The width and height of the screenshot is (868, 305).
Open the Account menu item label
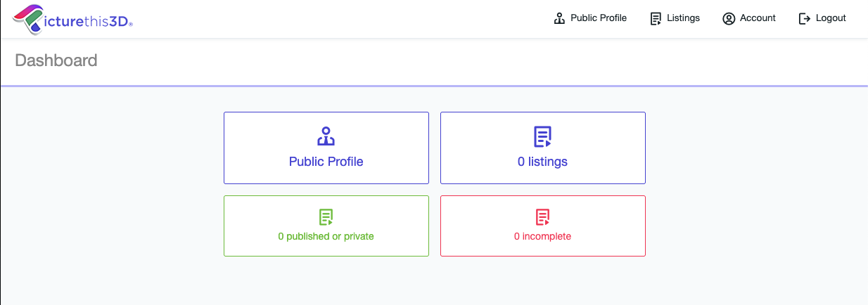(x=758, y=18)
